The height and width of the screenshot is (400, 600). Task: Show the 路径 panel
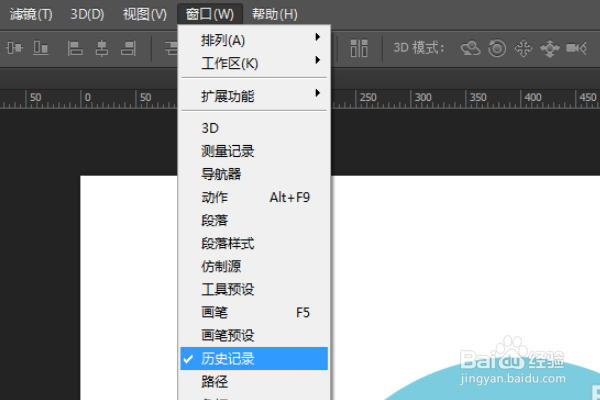pos(254,382)
